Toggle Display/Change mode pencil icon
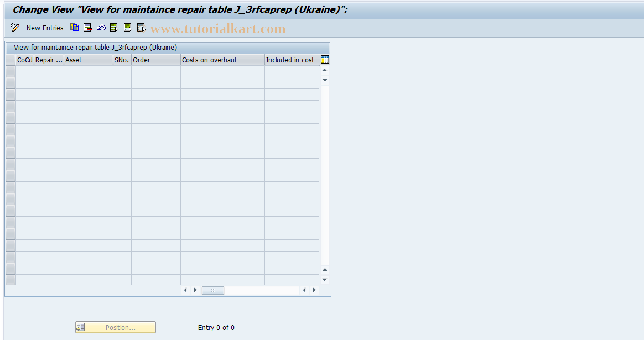The height and width of the screenshot is (340, 644). [x=15, y=28]
